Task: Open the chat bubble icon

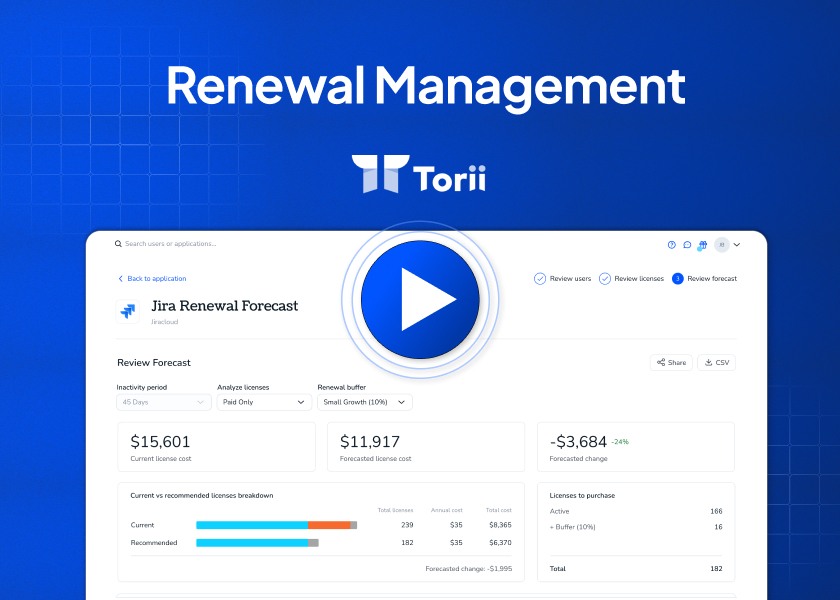Action: point(687,245)
